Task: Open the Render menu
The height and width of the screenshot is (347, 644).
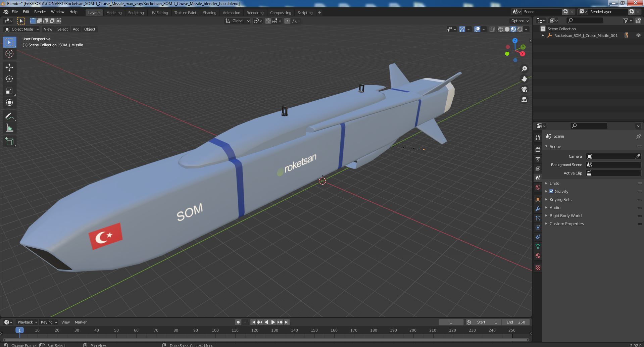Action: tap(40, 12)
